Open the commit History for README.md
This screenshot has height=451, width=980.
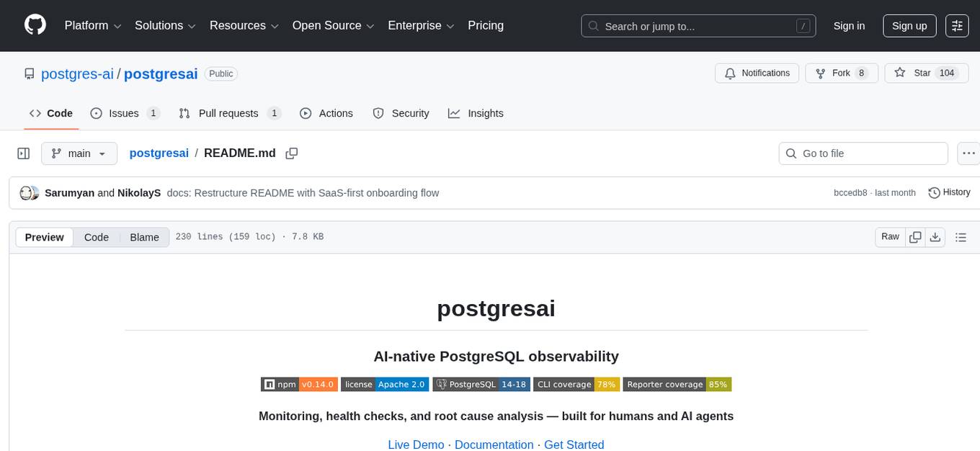tap(950, 192)
